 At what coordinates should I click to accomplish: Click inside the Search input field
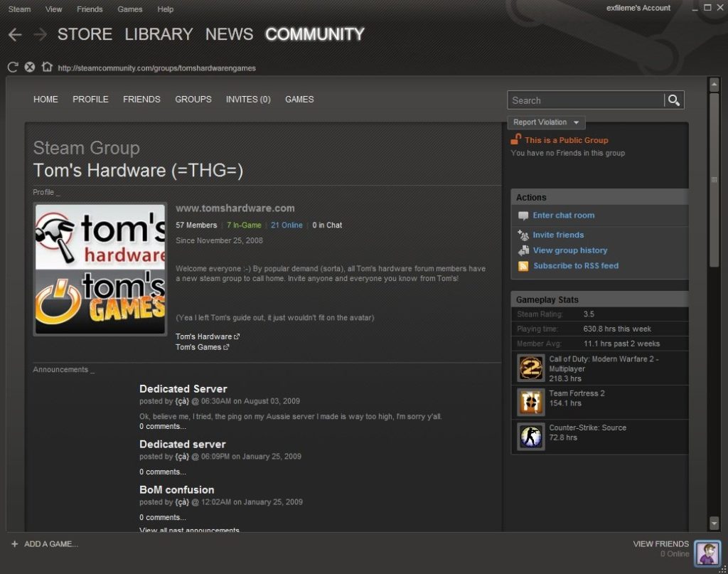(586, 100)
